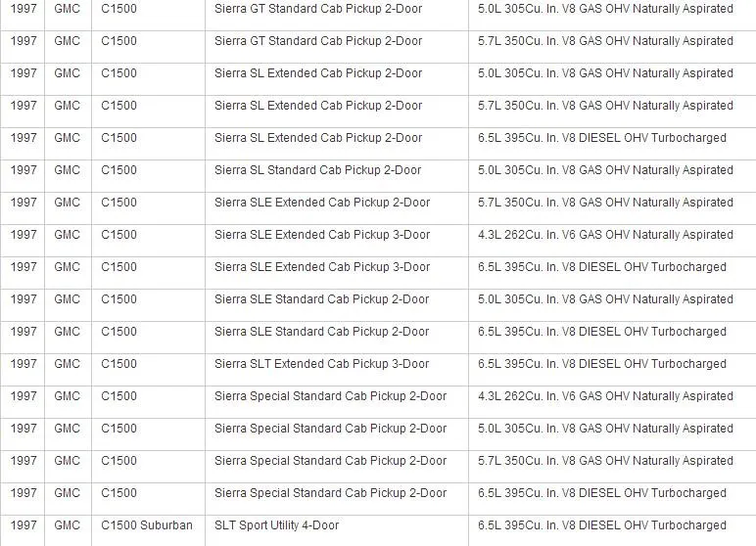Image resolution: width=756 pixels, height=546 pixels.
Task: Select the 6.5L diesel engine for Sierra SL Extended Cab
Action: [x=602, y=138]
